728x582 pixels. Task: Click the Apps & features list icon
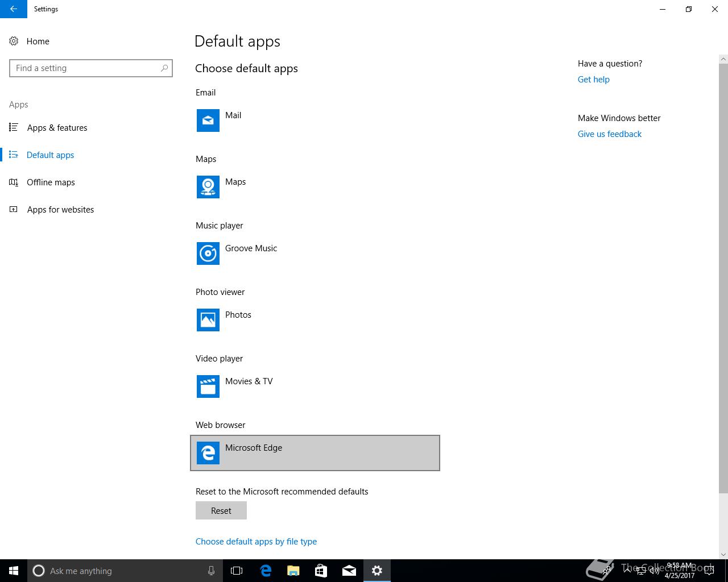pyautogui.click(x=14, y=127)
